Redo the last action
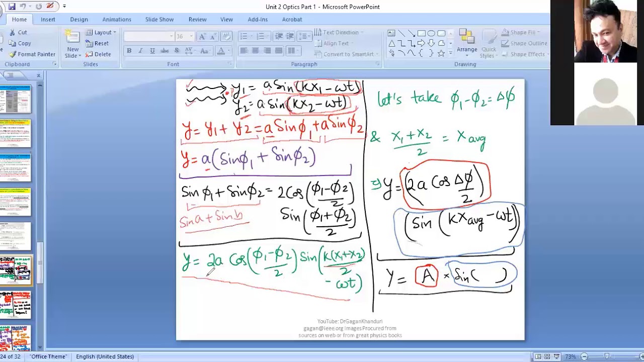This screenshot has width=644, height=362. coord(39,7)
